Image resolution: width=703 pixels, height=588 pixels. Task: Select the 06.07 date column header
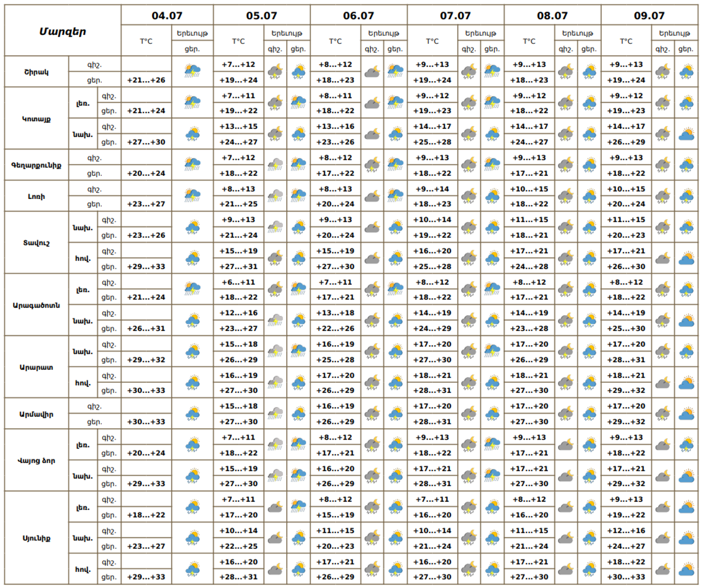pos(358,15)
